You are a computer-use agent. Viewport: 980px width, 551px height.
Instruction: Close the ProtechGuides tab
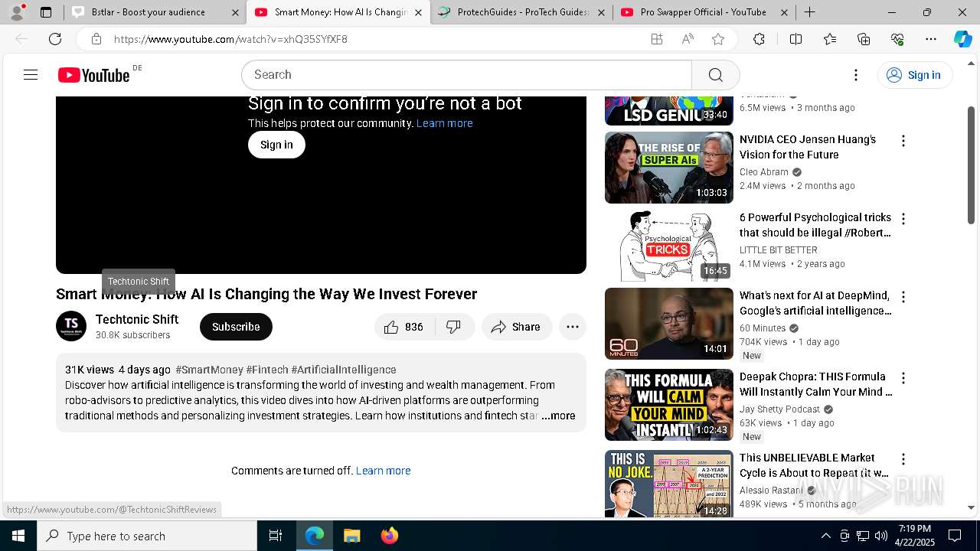[601, 12]
